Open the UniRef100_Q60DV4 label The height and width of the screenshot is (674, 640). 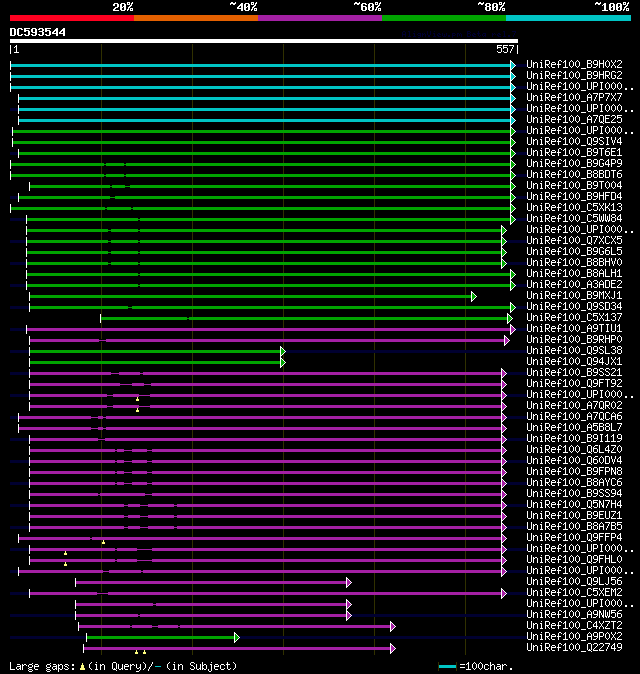[574, 461]
